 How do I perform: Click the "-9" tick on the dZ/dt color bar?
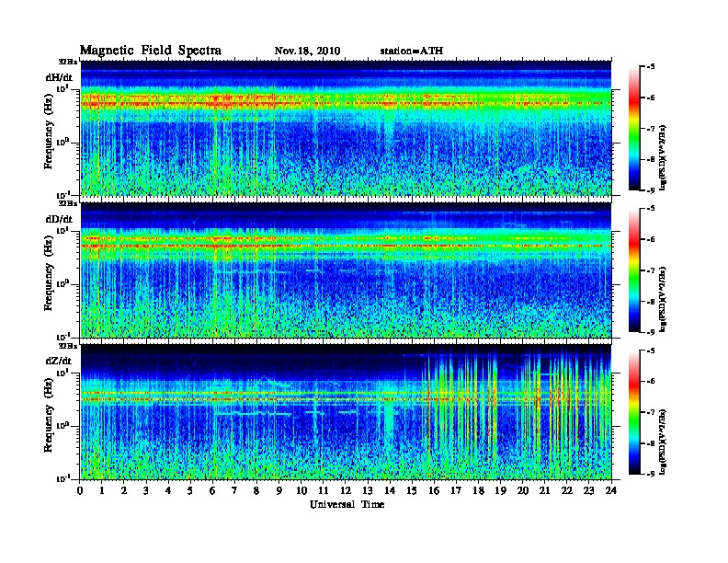[x=651, y=474]
